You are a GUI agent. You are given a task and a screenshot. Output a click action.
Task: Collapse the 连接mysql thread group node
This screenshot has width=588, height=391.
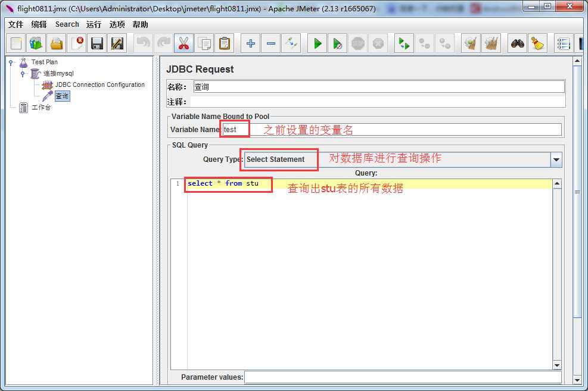[23, 73]
